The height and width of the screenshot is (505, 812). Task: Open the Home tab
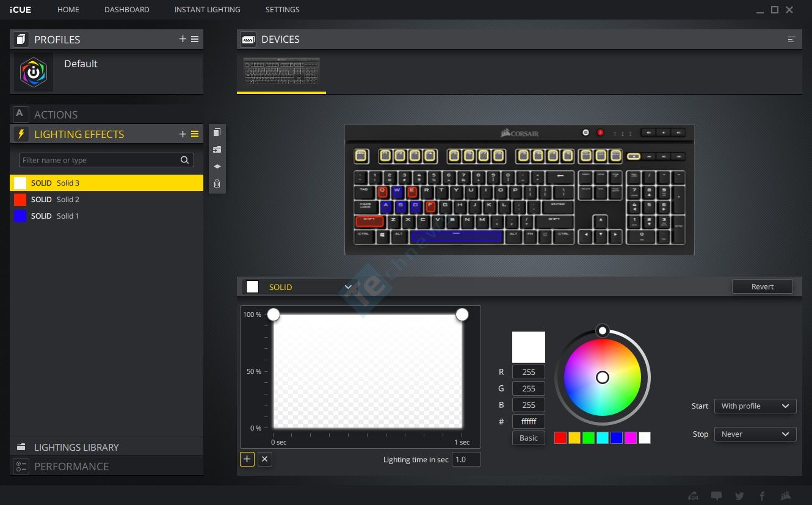(68, 10)
